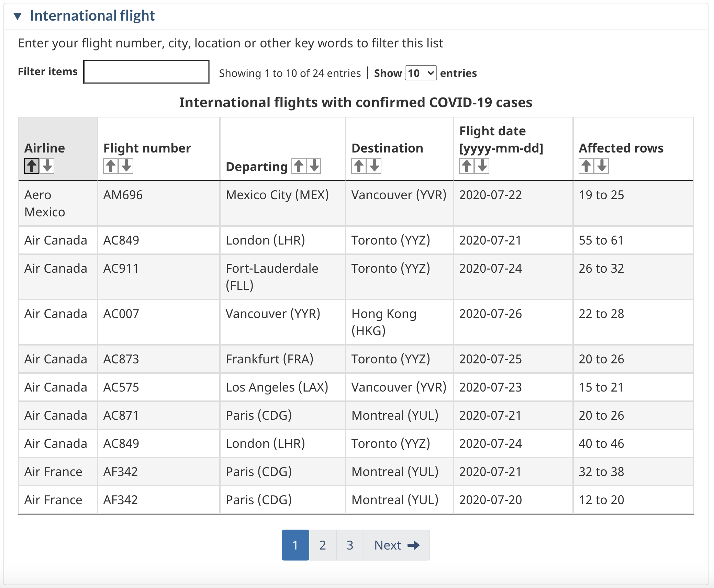714x588 pixels.
Task: Sort Flight number descending arrow
Action: point(126,166)
